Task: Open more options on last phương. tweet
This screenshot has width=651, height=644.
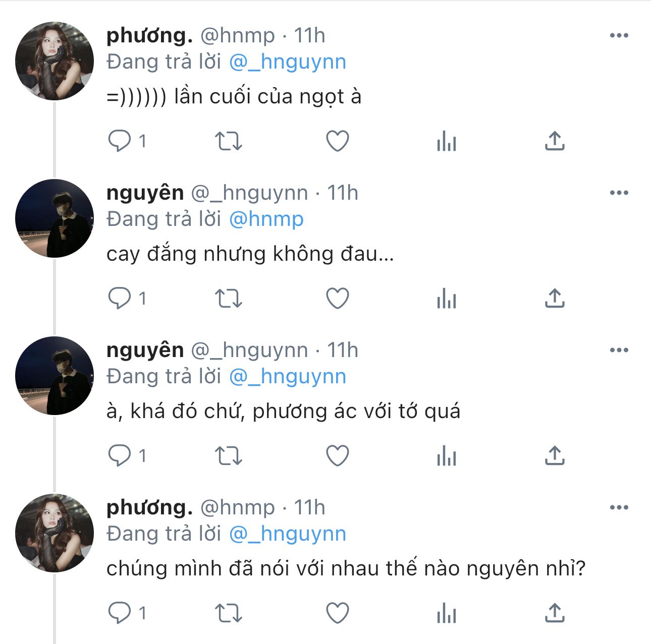Action: 619,507
